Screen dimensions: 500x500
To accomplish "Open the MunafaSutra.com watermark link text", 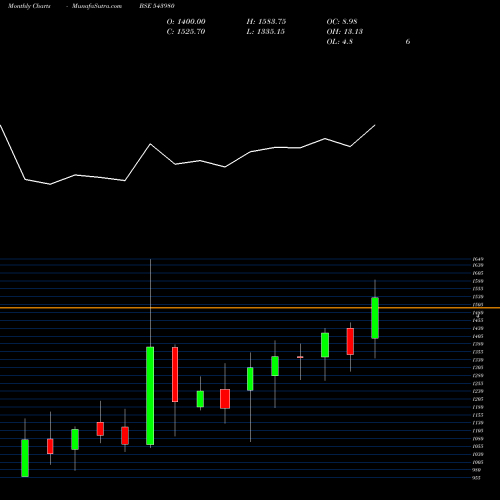I will (97, 6).
